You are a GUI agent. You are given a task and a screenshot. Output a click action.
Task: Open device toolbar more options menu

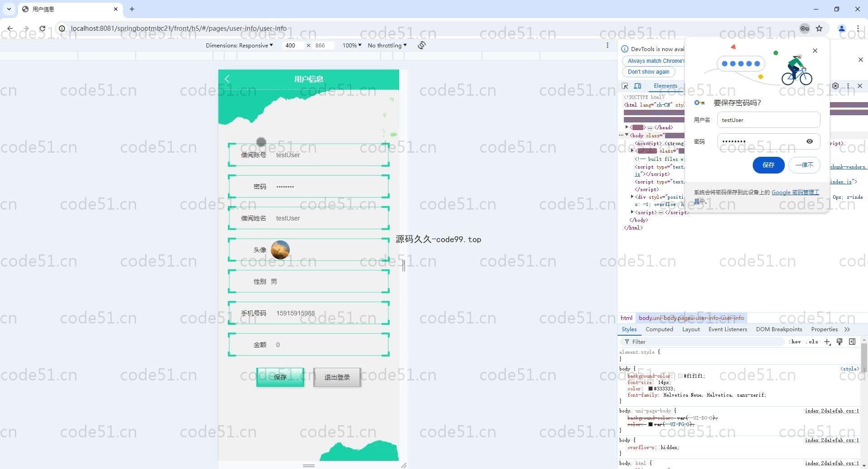pyautogui.click(x=608, y=45)
